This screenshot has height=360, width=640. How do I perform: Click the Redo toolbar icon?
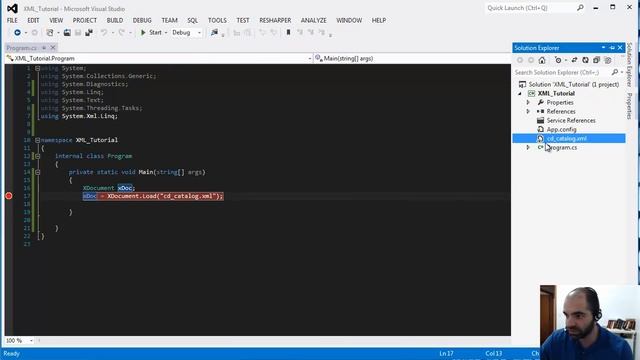pos(122,33)
